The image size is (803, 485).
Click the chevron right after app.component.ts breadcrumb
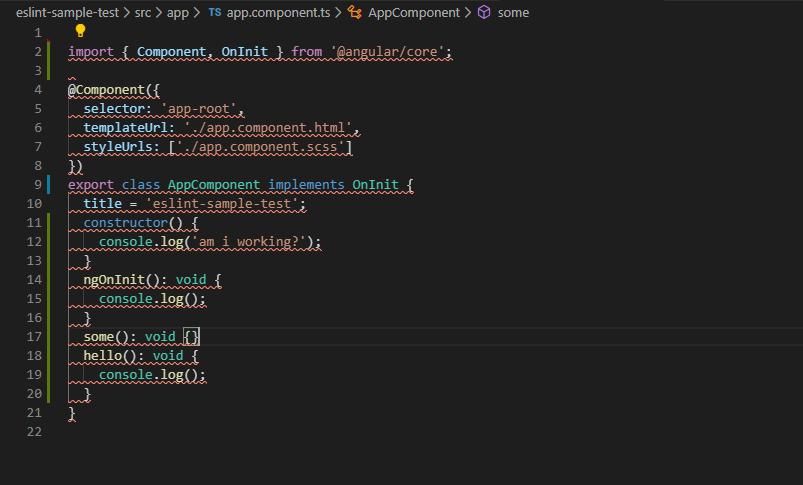click(337, 13)
